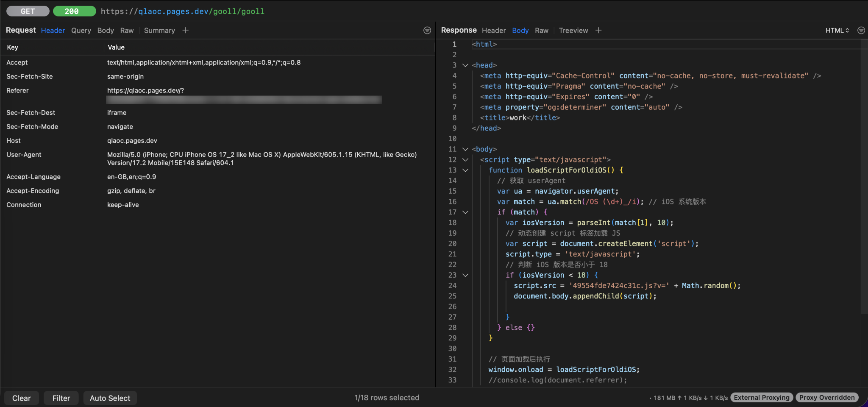
Task: Open the HTML format dropdown
Action: 837,30
